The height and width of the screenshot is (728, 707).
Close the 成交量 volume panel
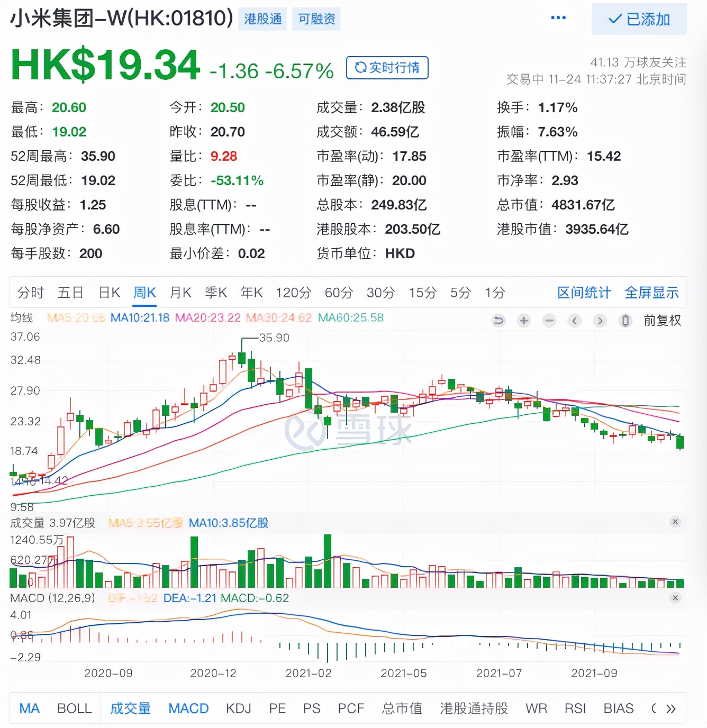click(675, 522)
